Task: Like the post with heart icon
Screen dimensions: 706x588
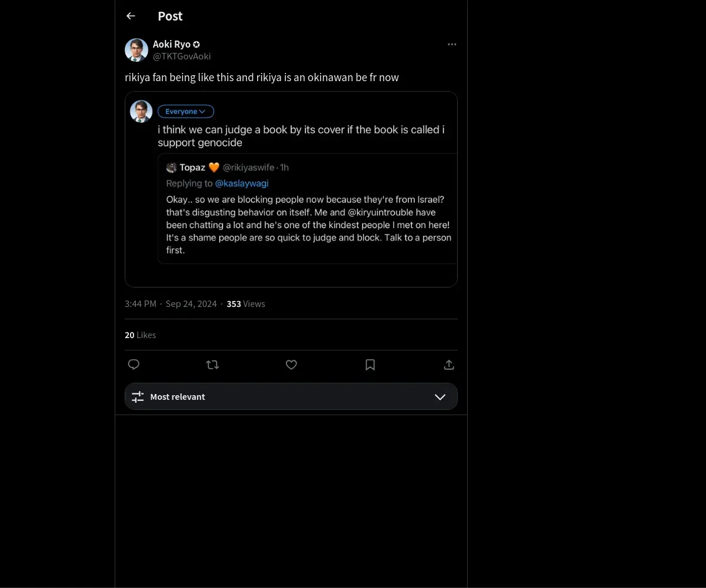Action: [x=291, y=365]
